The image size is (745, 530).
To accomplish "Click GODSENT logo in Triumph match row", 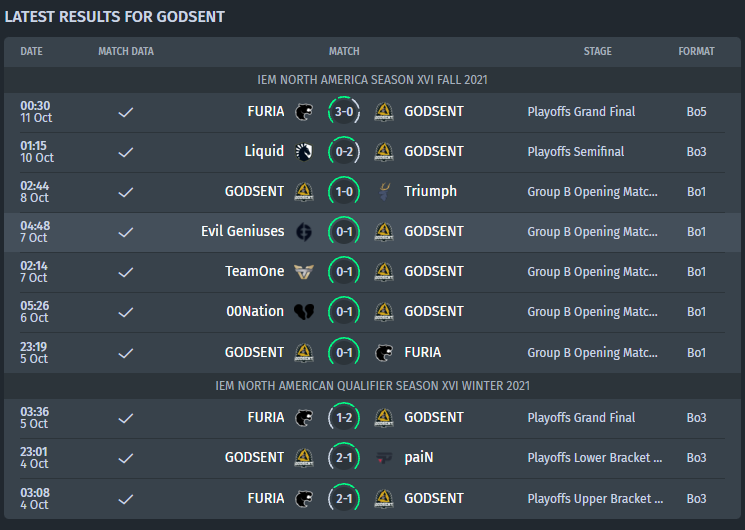I will (x=304, y=192).
